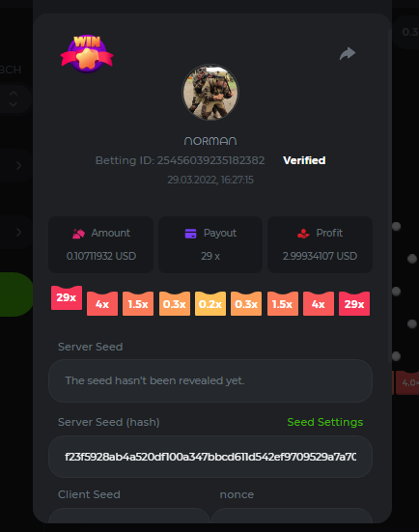Click the Amount dice icon

click(78, 234)
